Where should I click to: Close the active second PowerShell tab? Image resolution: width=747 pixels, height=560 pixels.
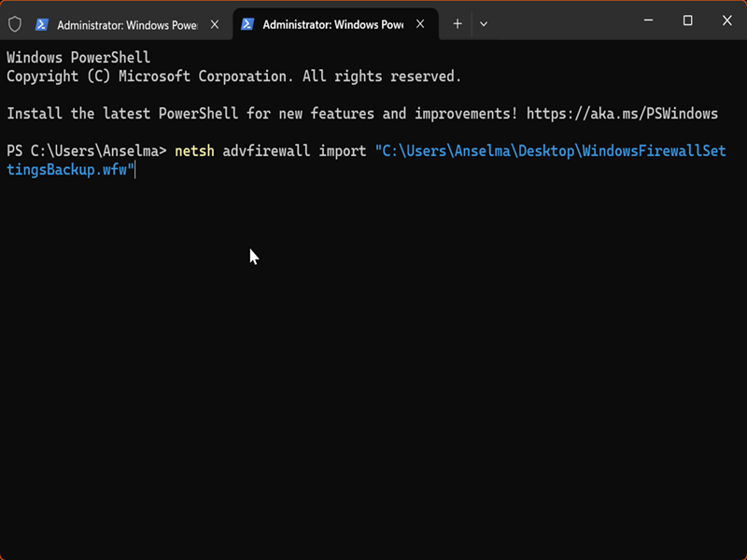(422, 24)
